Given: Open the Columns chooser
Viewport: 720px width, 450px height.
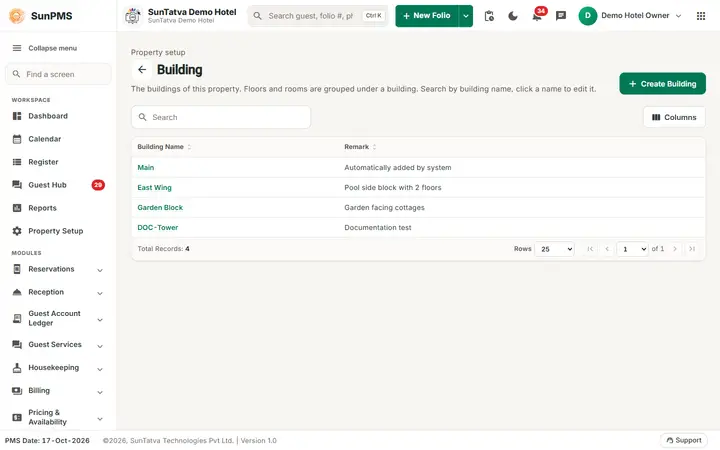Looking at the screenshot, I should (674, 118).
